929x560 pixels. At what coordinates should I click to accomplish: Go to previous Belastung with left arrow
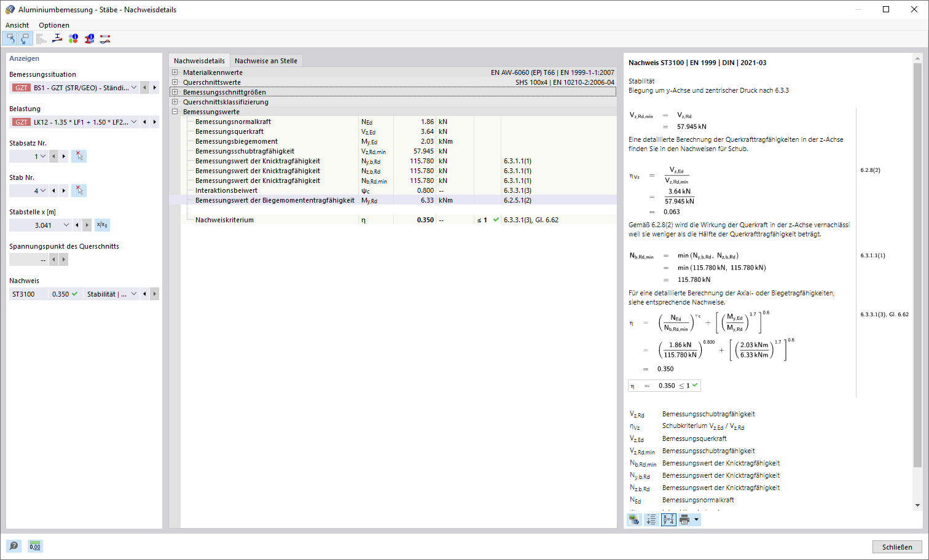[x=144, y=122]
